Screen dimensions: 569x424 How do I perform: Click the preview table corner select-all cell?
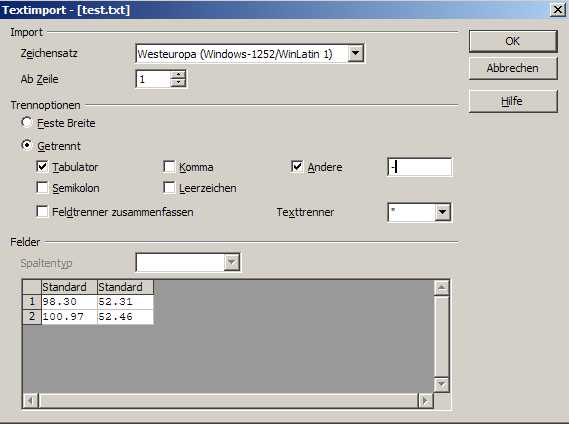[32, 287]
